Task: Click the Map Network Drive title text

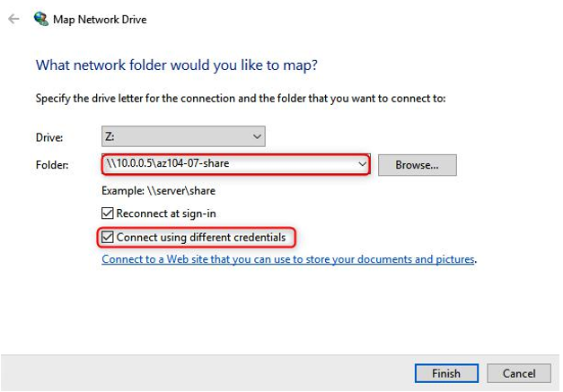Action: [x=100, y=20]
